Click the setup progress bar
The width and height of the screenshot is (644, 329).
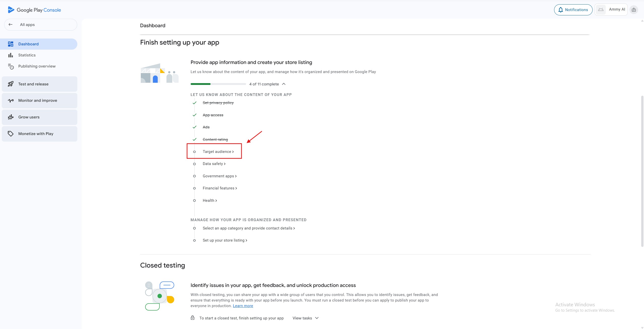click(x=218, y=84)
